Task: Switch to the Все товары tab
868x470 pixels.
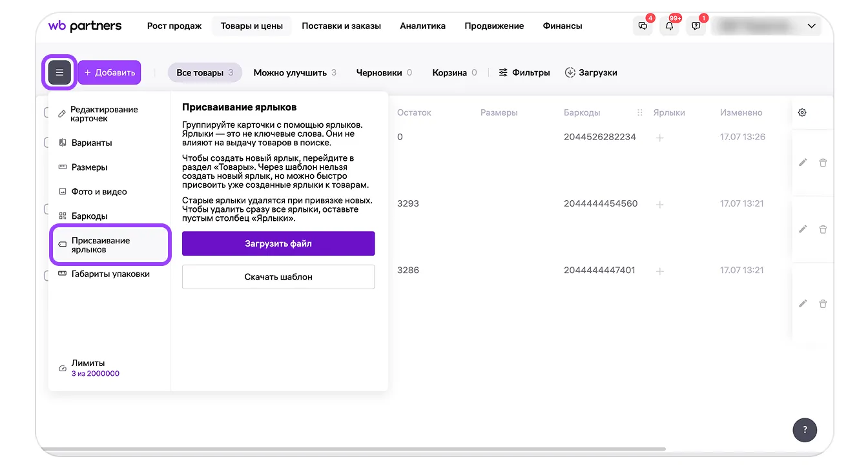Action: (205, 73)
